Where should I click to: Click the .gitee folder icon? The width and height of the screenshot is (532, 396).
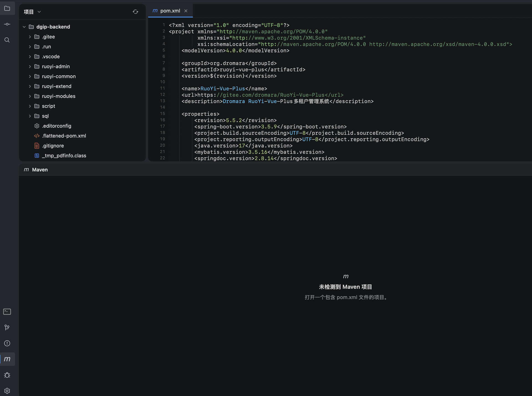tap(37, 37)
